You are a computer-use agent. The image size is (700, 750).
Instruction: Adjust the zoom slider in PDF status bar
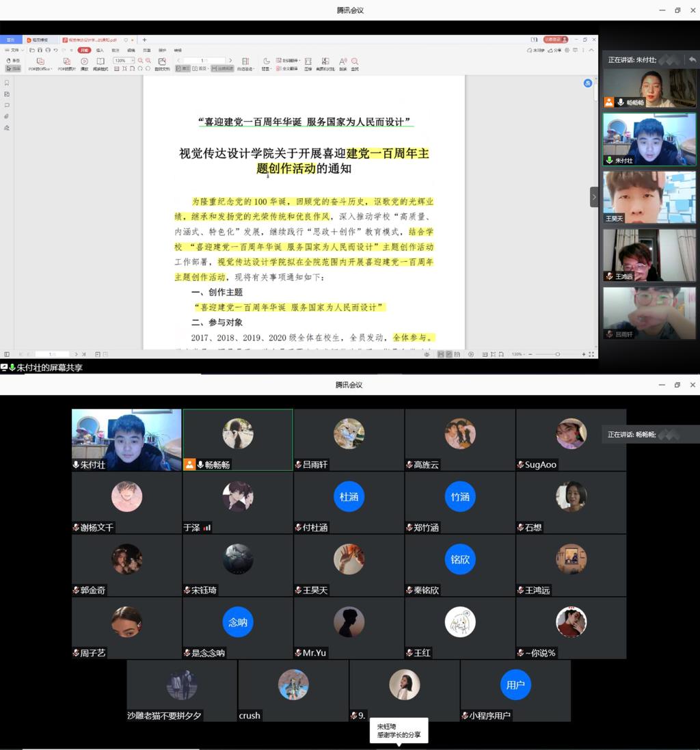[557, 354]
